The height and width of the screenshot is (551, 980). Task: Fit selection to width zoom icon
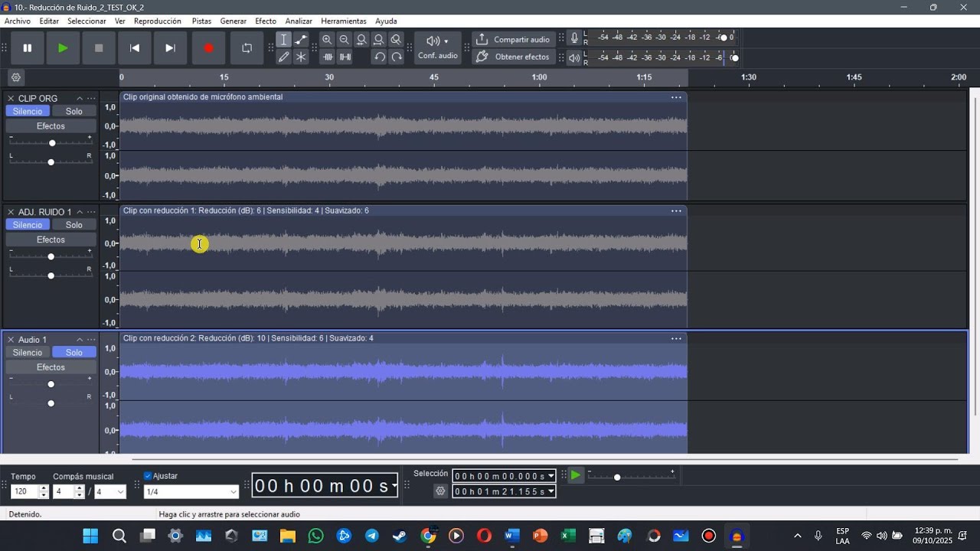click(x=361, y=40)
